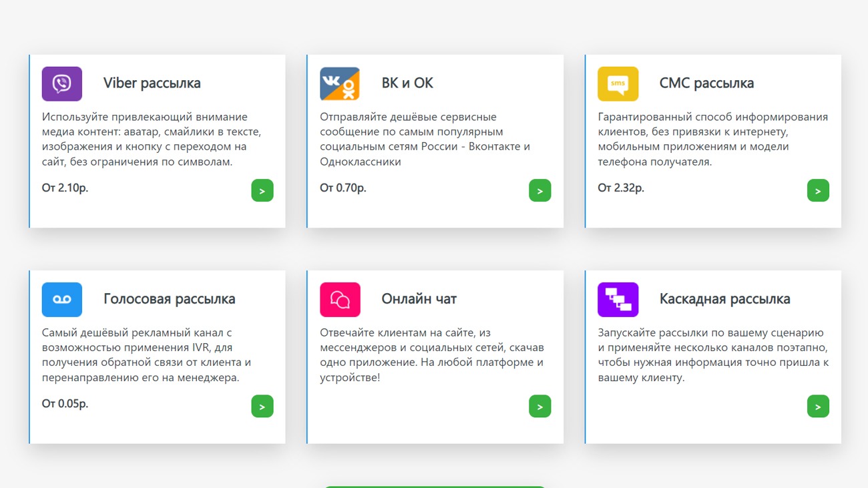Screen dimensions: 868x488
Task: Click the СМС рассылка title
Action: pos(706,83)
